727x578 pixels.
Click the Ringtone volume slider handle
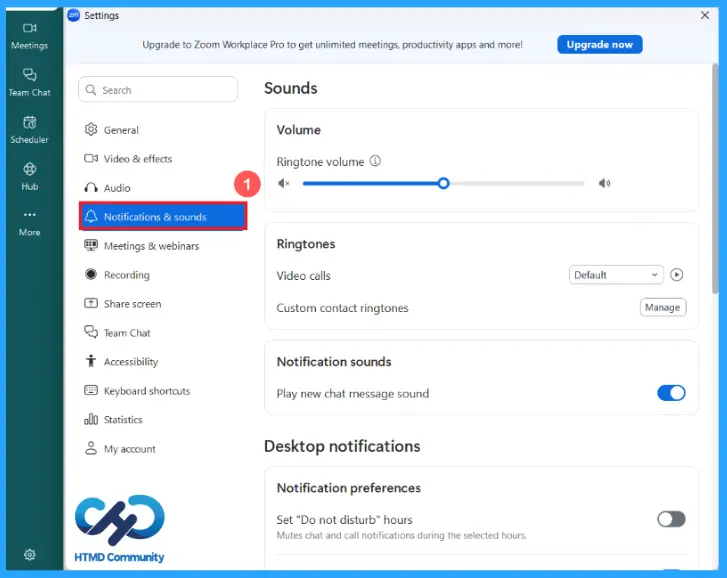point(443,183)
